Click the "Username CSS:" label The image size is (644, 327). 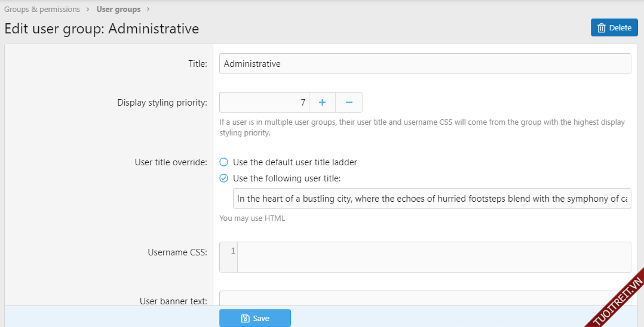click(177, 252)
